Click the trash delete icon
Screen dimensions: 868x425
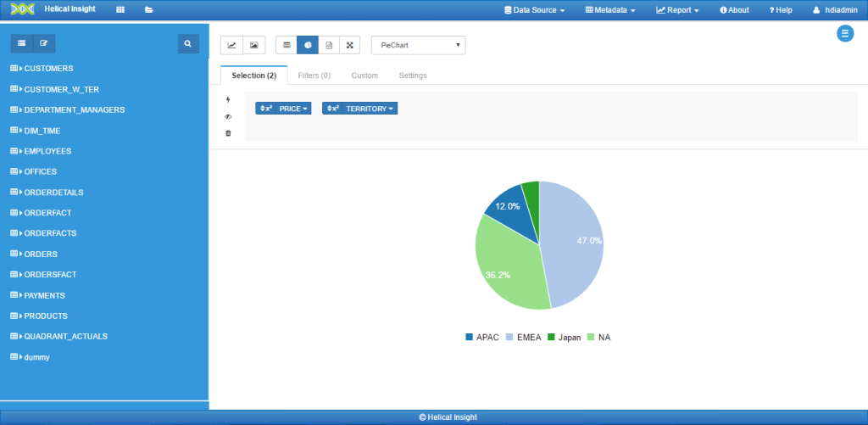228,133
